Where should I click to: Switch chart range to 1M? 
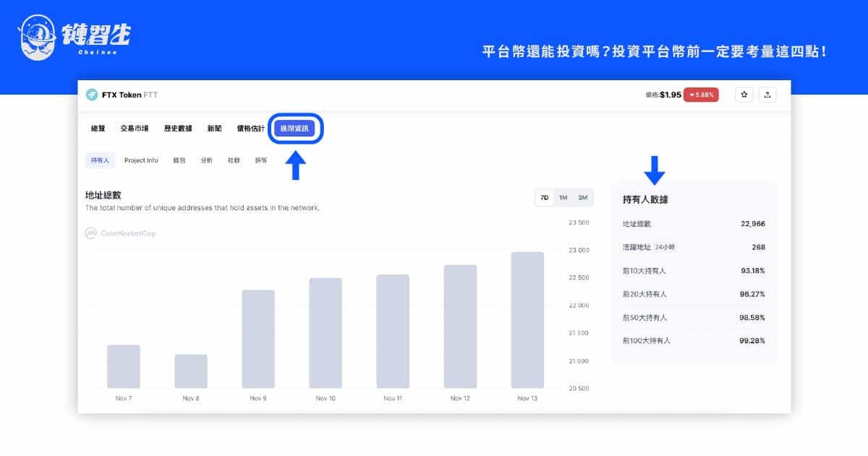pos(563,197)
